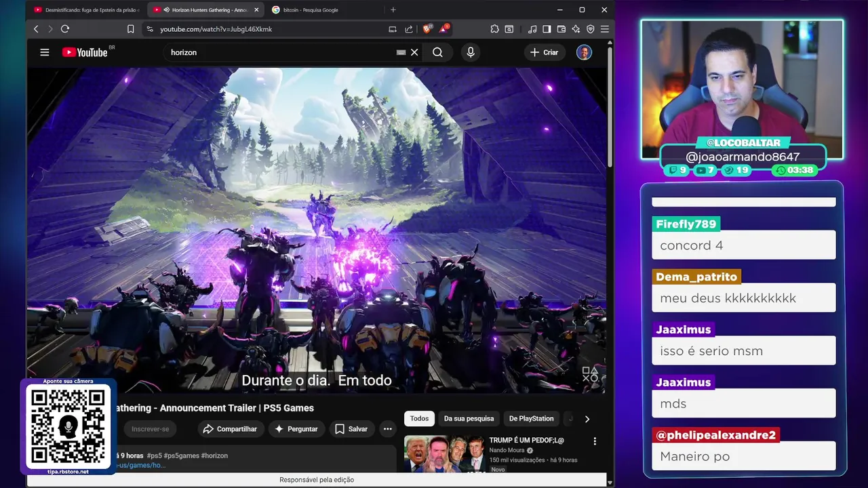This screenshot has width=868, height=488.
Task: Open the YouTube hamburger guide menu
Action: 45,52
